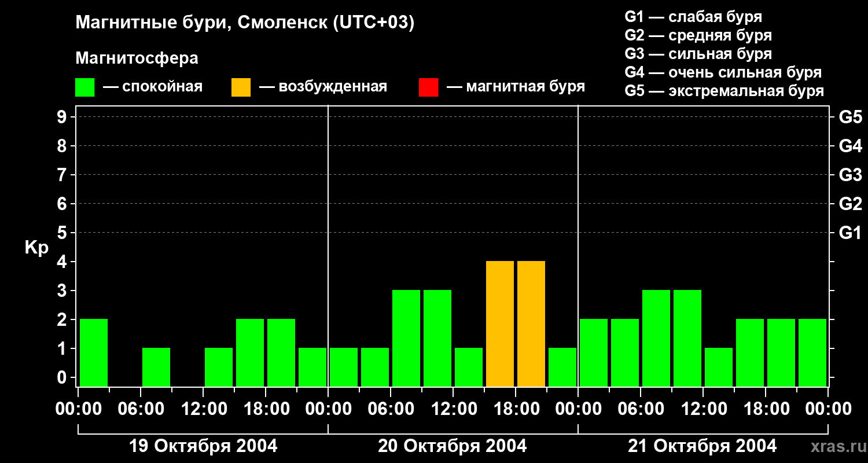Click the G1 storm level label on right axis
This screenshot has width=868, height=463.
coord(850,233)
